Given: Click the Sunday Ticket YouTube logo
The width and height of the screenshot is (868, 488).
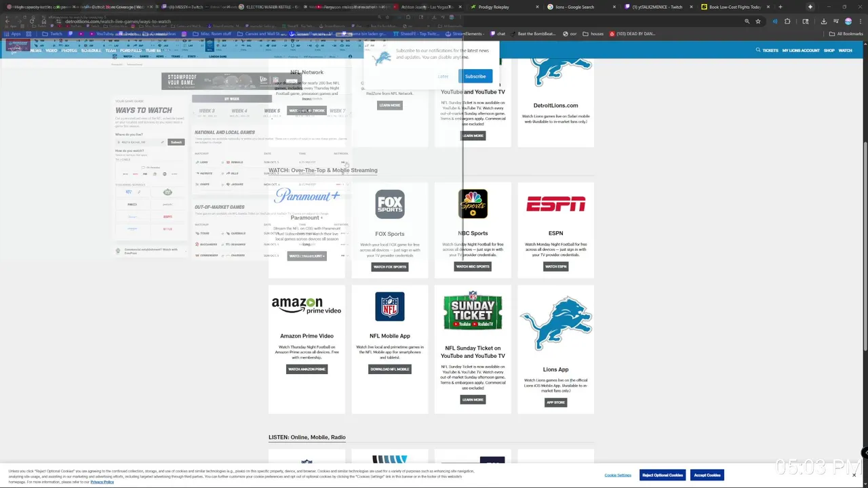Looking at the screenshot, I should [x=473, y=311].
